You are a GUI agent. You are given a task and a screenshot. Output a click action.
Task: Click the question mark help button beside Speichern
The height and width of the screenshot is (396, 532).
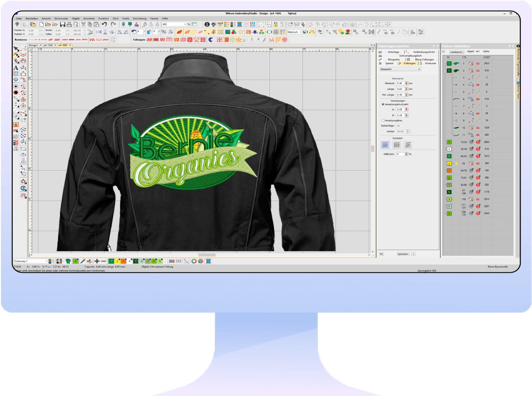coord(413,254)
